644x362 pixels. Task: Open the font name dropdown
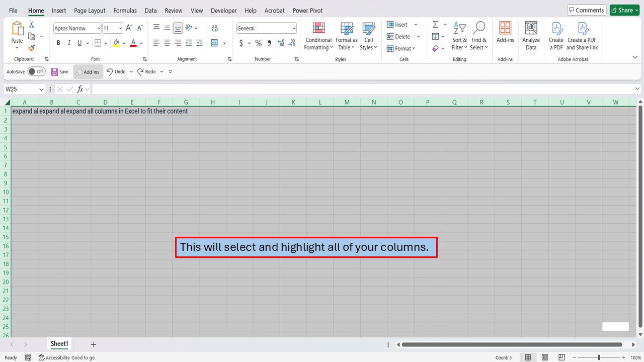[x=99, y=28]
